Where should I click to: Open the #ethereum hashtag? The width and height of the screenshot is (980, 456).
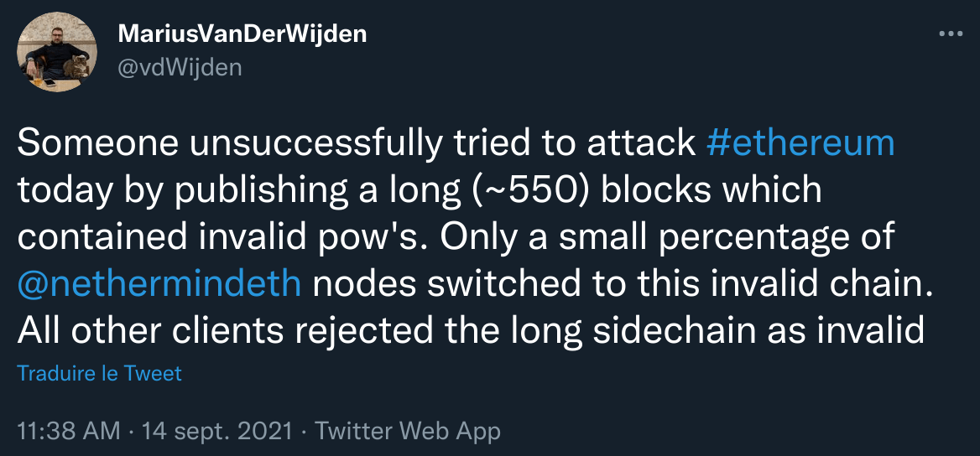point(800,144)
